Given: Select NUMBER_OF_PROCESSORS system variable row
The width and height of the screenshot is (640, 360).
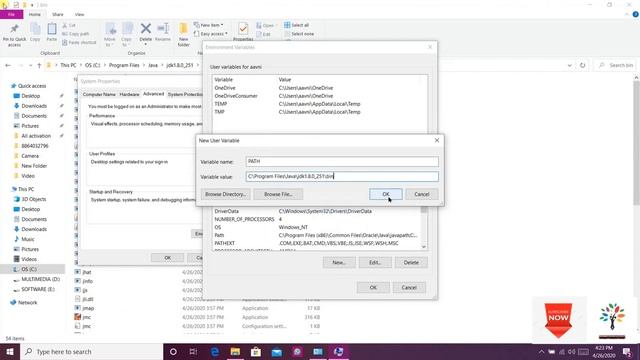Looking at the screenshot, I should [317, 219].
